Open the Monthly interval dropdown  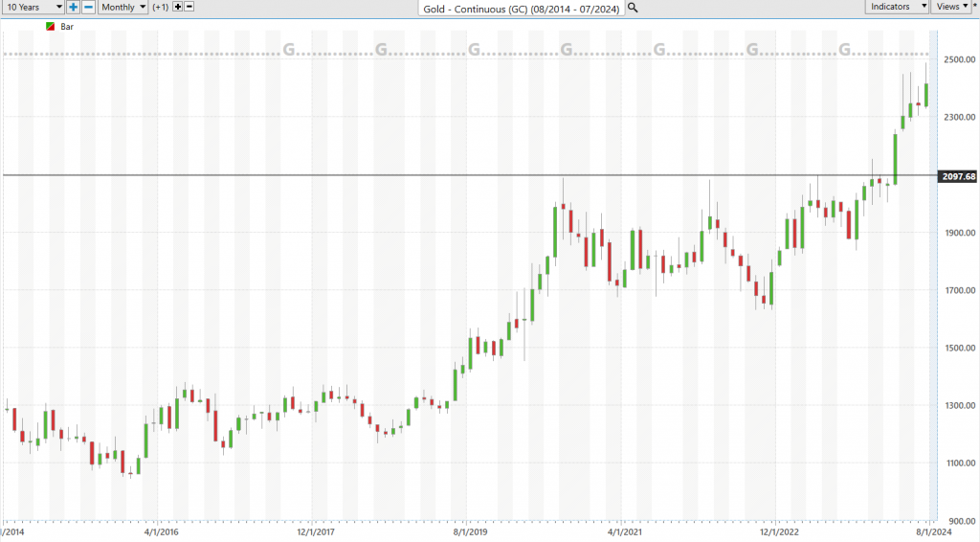tap(122, 7)
